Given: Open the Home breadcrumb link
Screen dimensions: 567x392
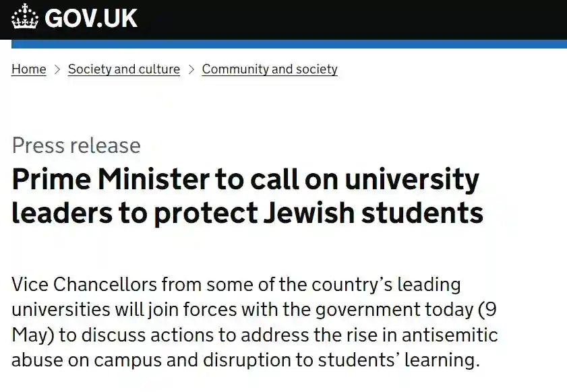Looking at the screenshot, I should 29,69.
